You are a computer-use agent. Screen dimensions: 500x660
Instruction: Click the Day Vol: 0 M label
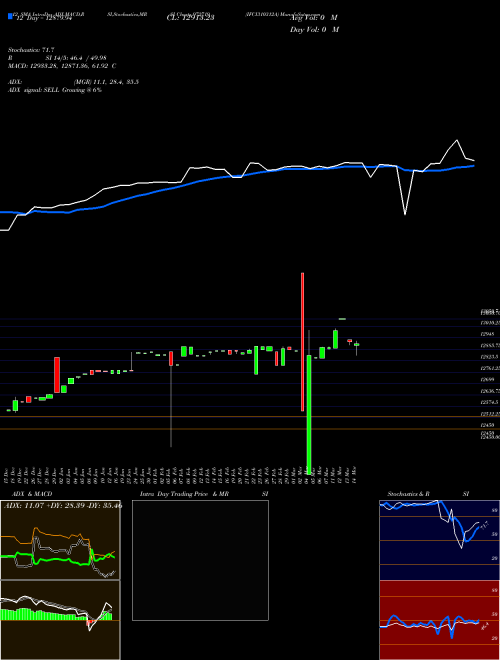tap(314, 30)
